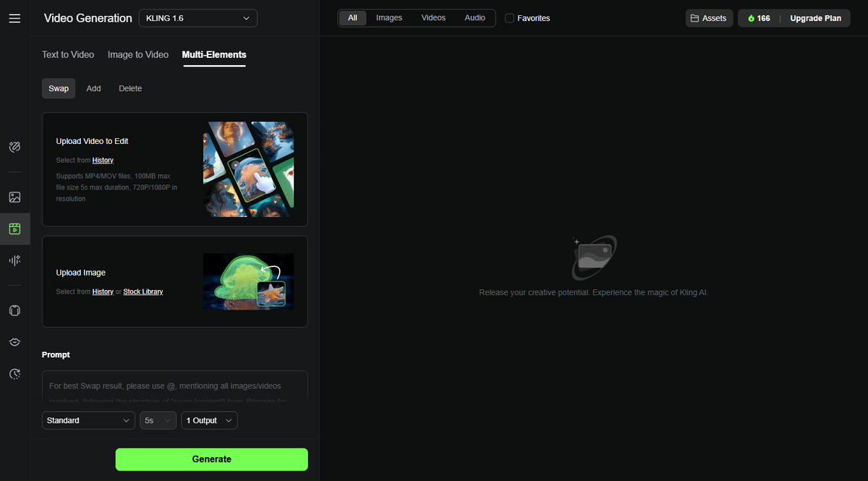Open the lip sync sidebar icon
The width and height of the screenshot is (868, 481).
pos(14,342)
